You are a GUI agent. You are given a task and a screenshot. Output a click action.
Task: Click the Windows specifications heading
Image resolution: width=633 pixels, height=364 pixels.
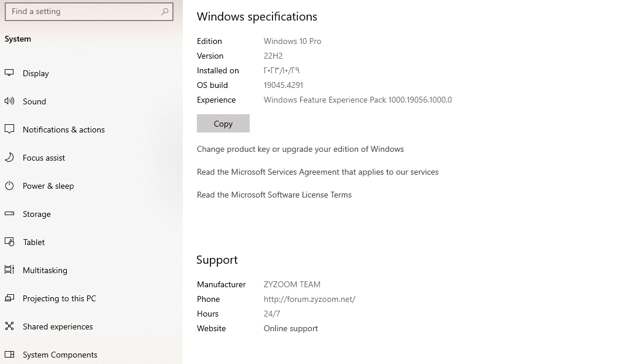point(257,16)
